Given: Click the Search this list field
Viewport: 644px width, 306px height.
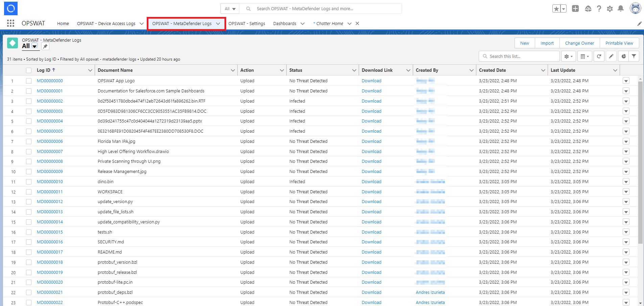Looking at the screenshot, I should click(x=519, y=56).
